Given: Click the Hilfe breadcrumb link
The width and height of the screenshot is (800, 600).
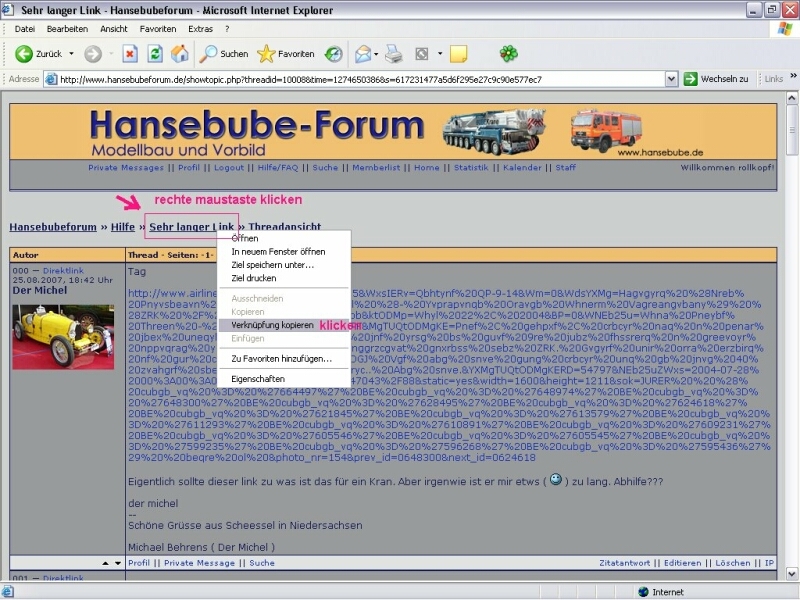Looking at the screenshot, I should (x=123, y=227).
